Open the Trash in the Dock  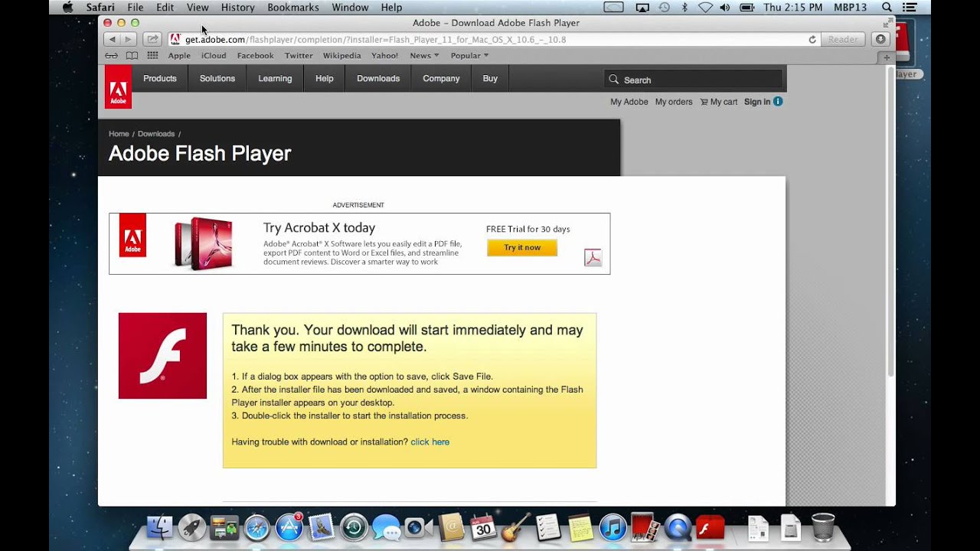(823, 527)
